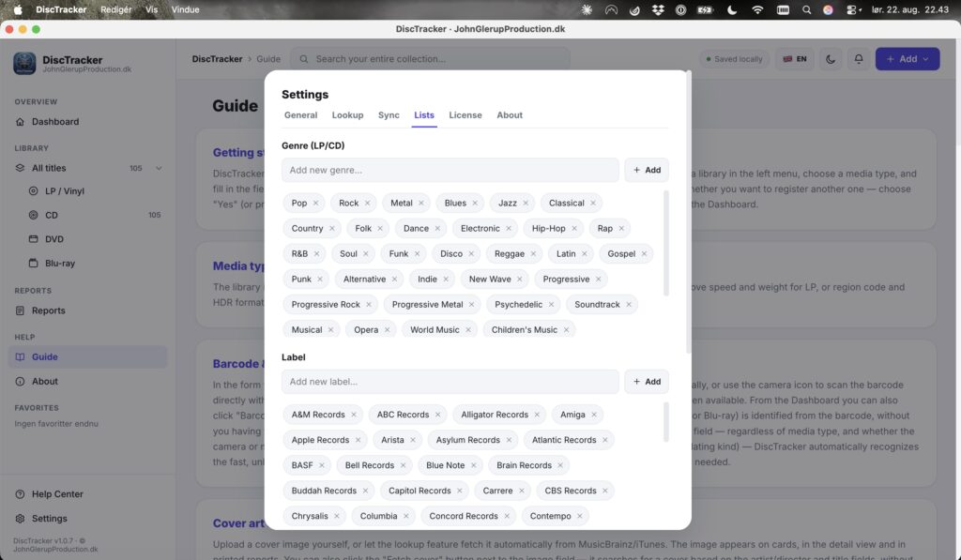This screenshot has height=560, width=961.
Task: Delete the Soundtrack genre tag
Action: click(628, 305)
